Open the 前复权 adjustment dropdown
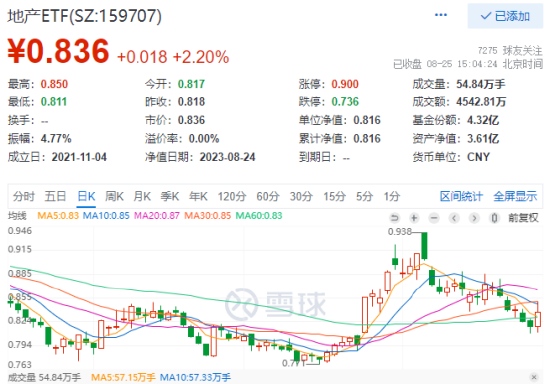 523,218
